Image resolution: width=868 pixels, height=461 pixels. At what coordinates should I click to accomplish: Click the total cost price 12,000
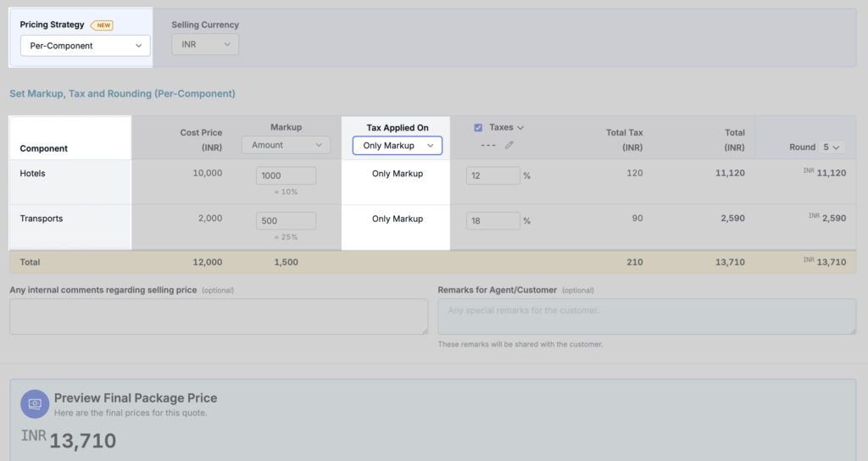[x=208, y=263]
